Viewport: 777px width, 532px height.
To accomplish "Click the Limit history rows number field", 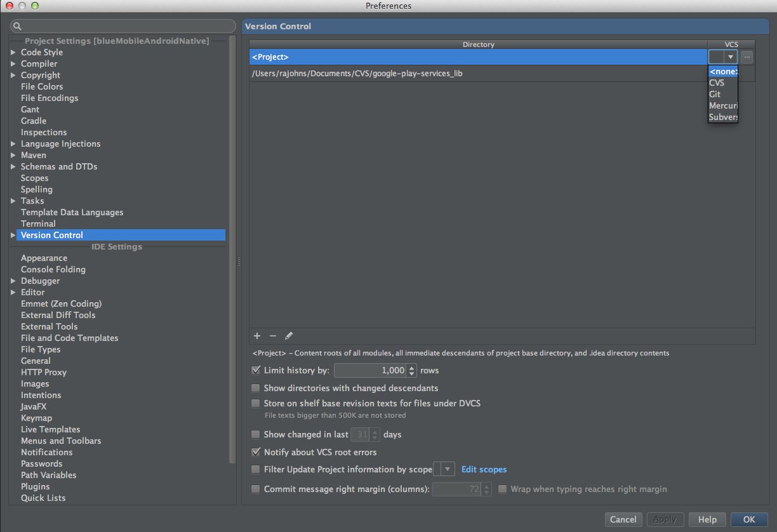I will (370, 370).
